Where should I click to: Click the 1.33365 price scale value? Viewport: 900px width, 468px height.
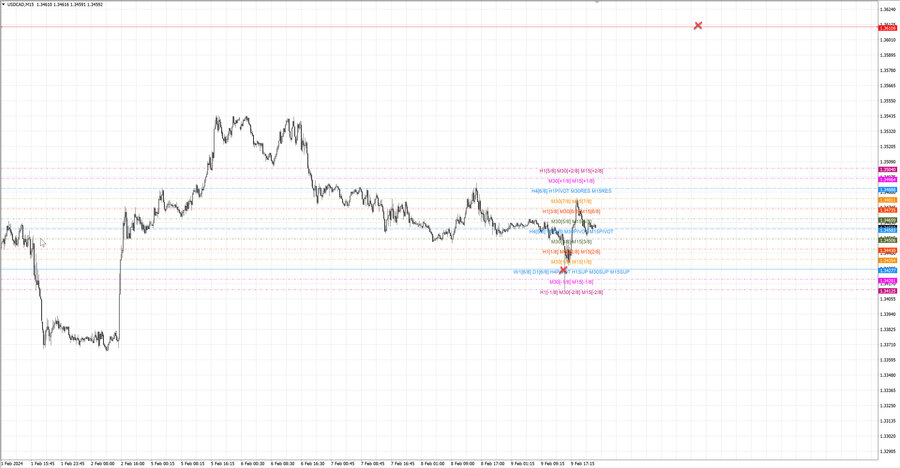point(887,390)
